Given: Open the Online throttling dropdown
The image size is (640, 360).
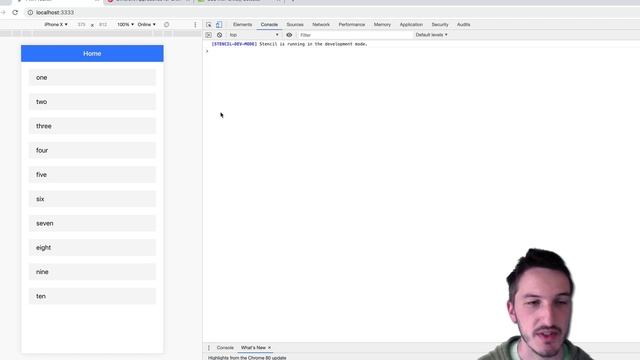Looking at the screenshot, I should coord(147,24).
